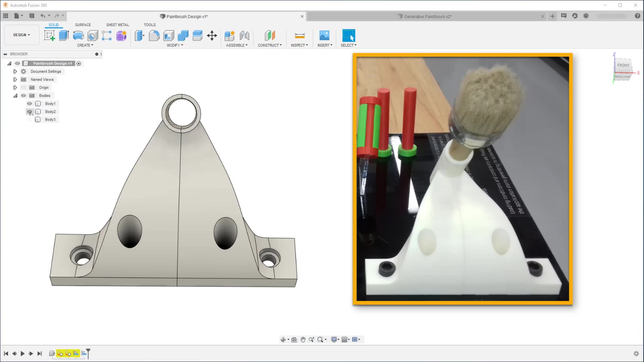Switch to the SURFACE tab
This screenshot has height=362, width=644.
pyautogui.click(x=83, y=25)
